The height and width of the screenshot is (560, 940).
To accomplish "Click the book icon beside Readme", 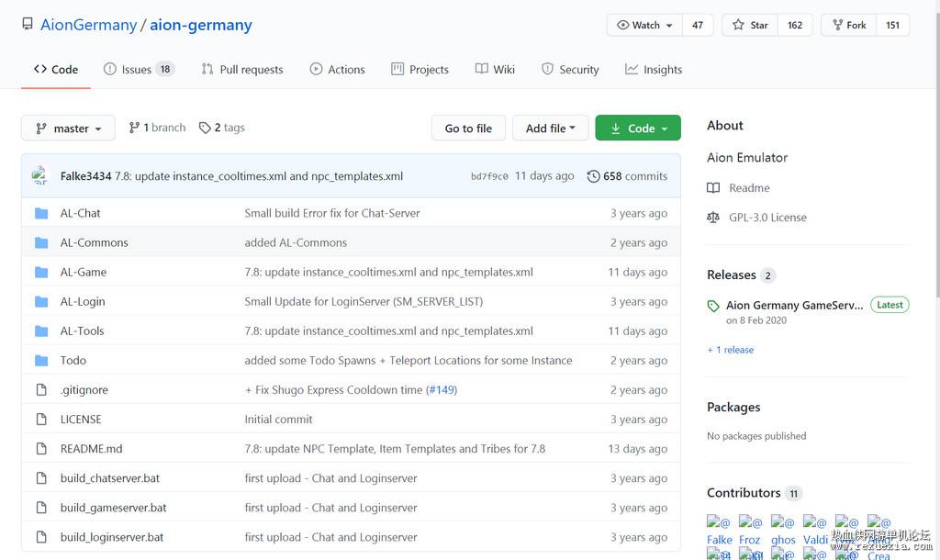I will coord(713,187).
